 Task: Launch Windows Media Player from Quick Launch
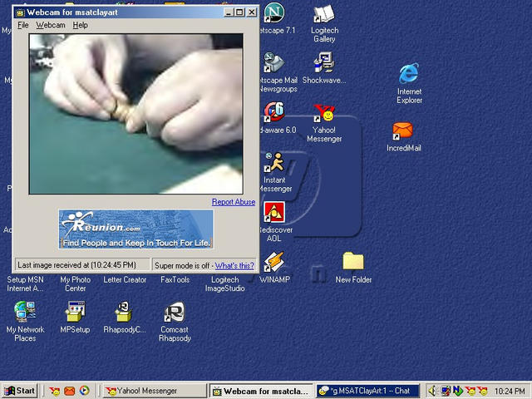85,391
